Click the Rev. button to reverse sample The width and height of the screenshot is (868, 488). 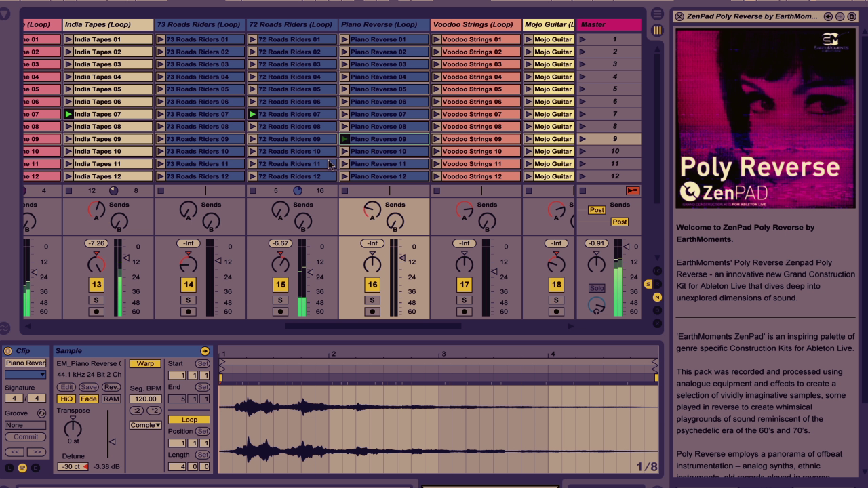[111, 387]
